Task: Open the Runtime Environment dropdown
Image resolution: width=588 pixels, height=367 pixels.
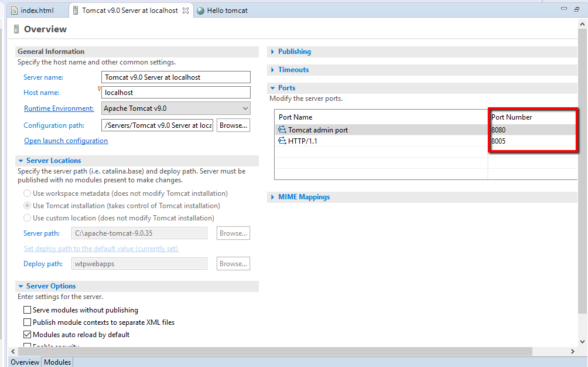Action: click(176, 108)
